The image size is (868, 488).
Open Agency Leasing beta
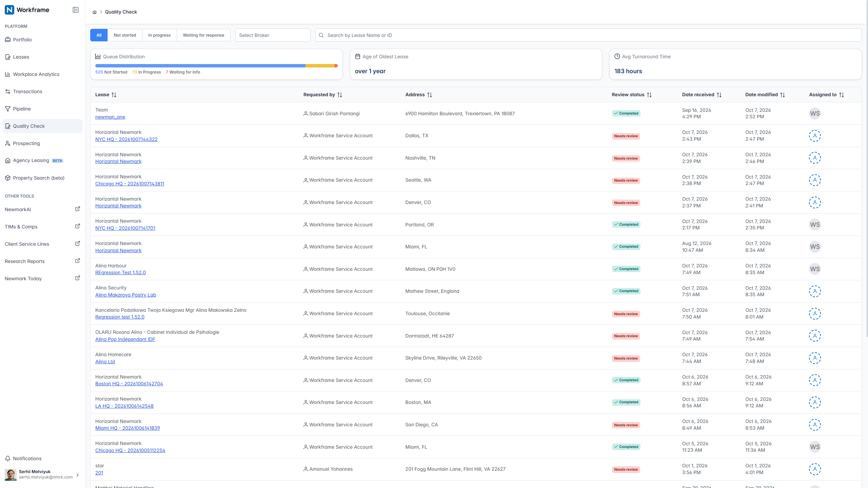tap(42, 161)
